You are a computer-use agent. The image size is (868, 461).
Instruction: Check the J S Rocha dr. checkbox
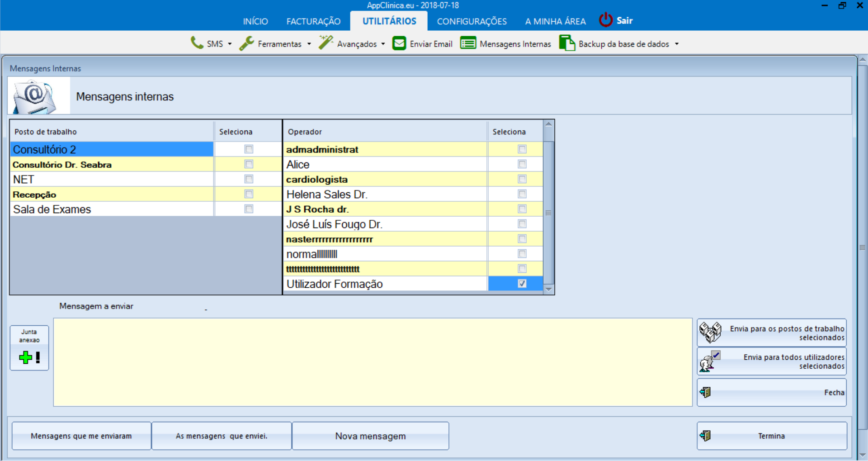point(522,209)
